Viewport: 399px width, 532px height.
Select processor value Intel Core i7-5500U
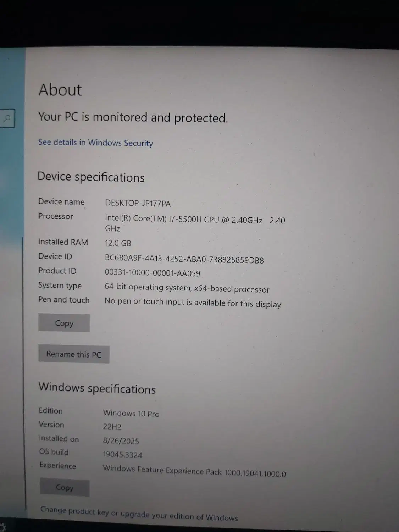(195, 223)
